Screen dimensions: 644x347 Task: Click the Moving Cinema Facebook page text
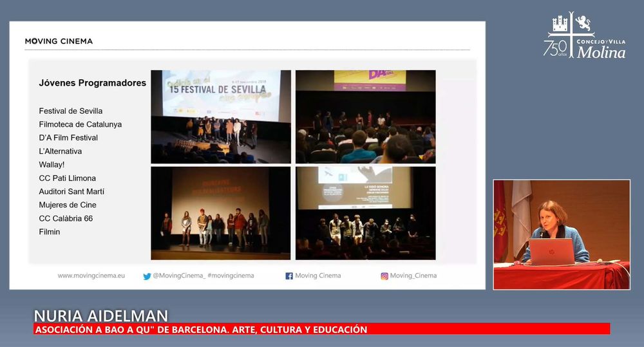[x=318, y=276]
